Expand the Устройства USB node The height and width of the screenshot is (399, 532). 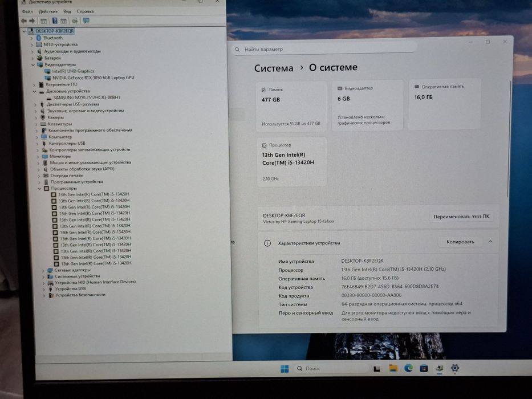(44, 289)
